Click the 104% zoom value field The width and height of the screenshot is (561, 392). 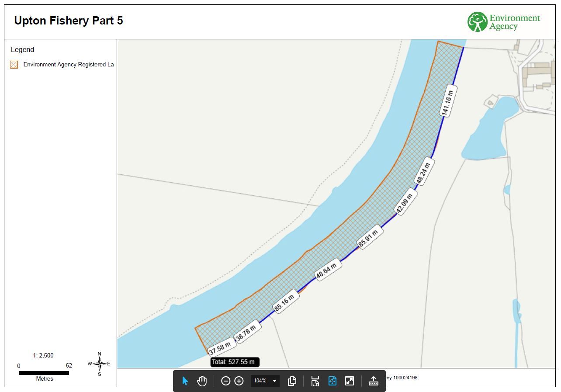[260, 381]
